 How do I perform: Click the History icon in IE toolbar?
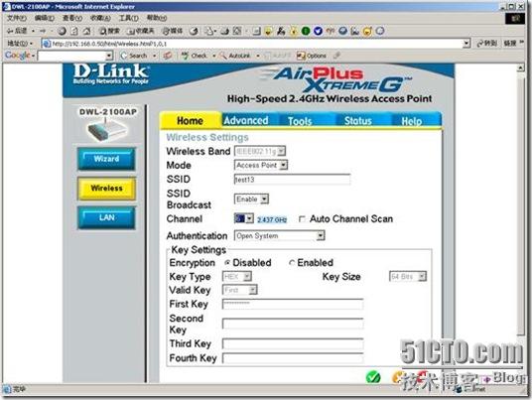point(194,31)
